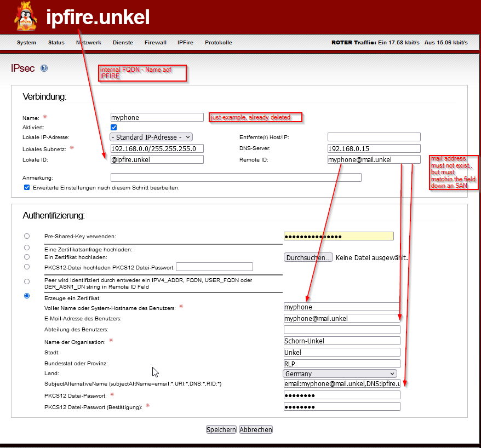Open the Protokolle menu
481x448 pixels.
pyautogui.click(x=219, y=43)
